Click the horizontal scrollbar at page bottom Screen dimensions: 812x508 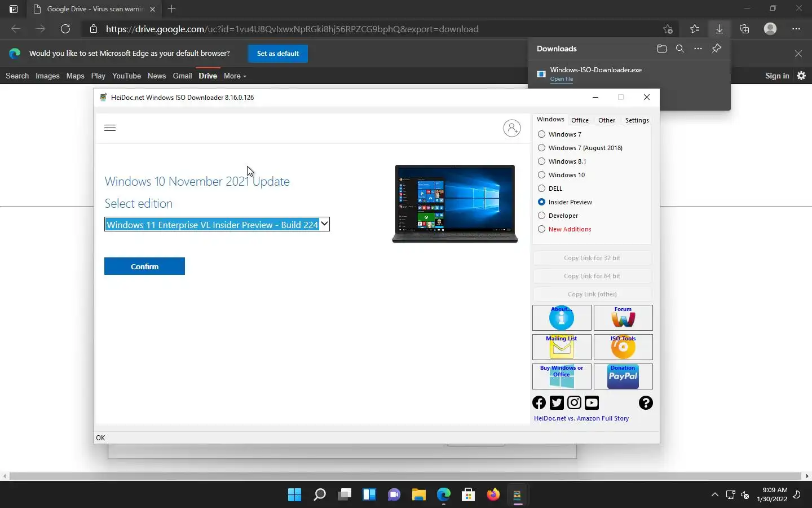tap(405, 476)
